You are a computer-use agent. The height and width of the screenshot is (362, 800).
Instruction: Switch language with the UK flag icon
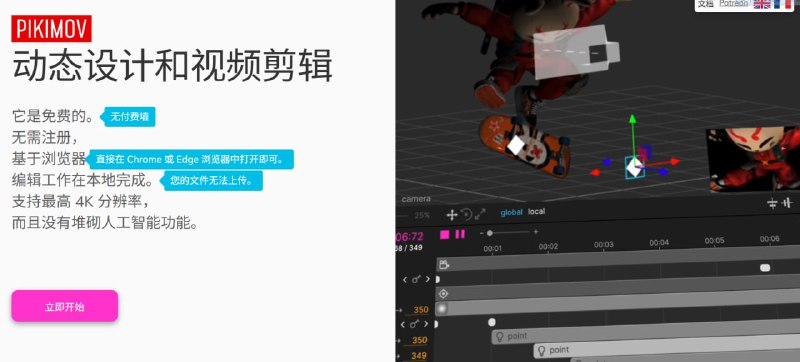(762, 4)
